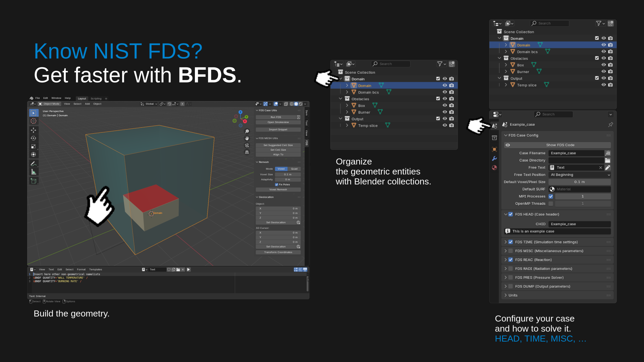Activate the 3D Cursor tool
The width and height of the screenshot is (644, 362).
(34, 121)
